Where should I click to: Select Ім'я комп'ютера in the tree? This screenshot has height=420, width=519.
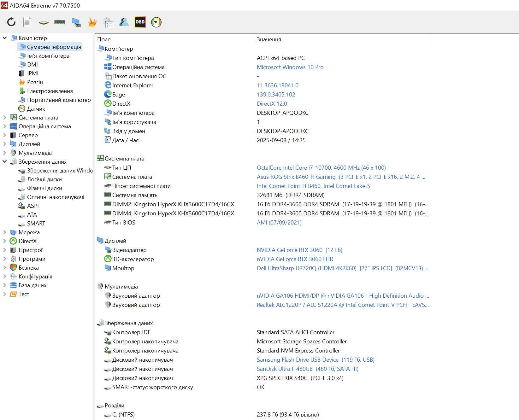pos(48,55)
